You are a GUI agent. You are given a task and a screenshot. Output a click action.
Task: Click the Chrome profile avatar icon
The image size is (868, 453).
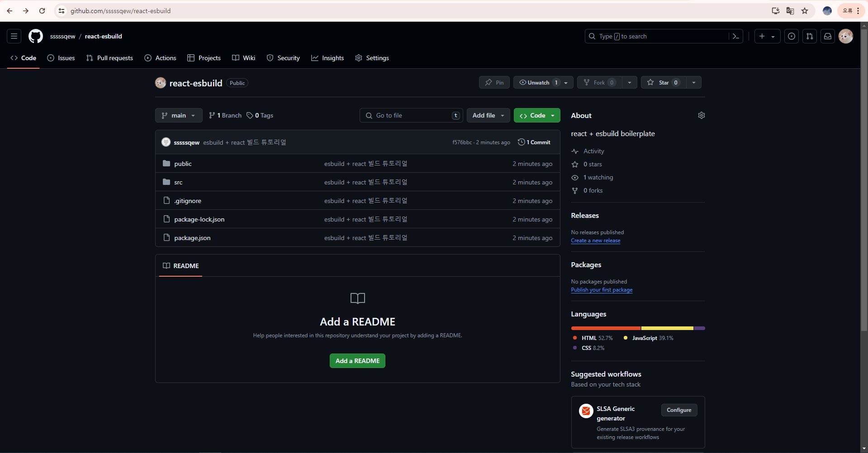827,11
